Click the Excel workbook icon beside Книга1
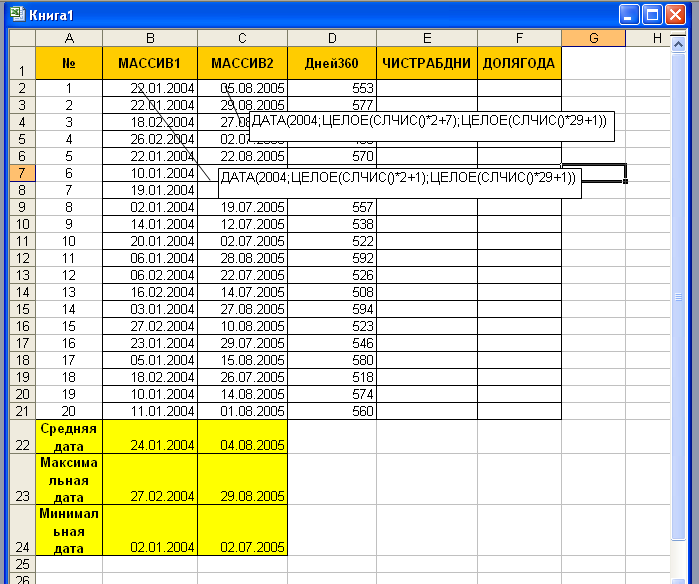Screen dimensions: 699x584 (x=17, y=14)
